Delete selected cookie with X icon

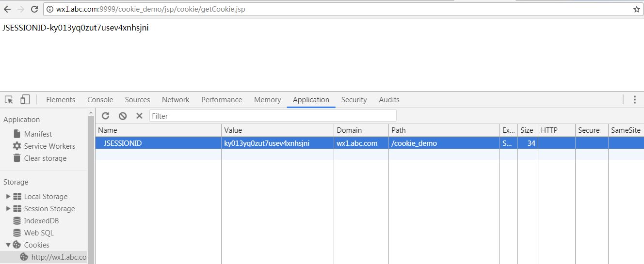[x=139, y=116]
